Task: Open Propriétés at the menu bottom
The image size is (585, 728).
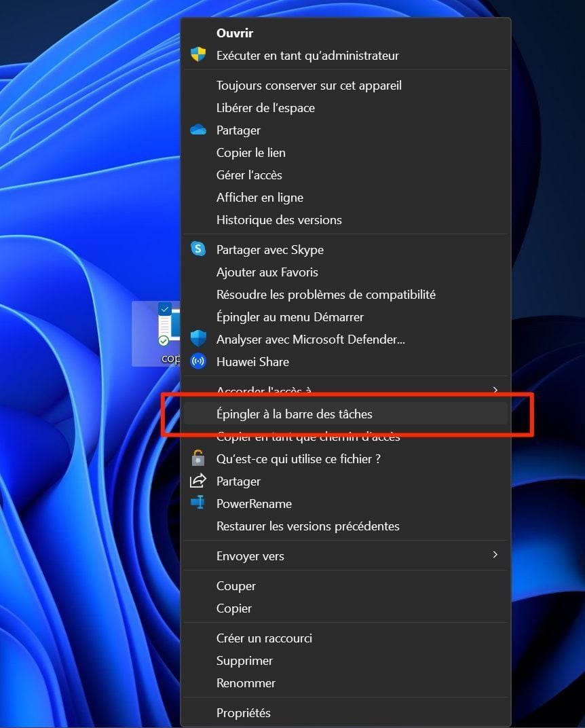Action: (x=345, y=712)
